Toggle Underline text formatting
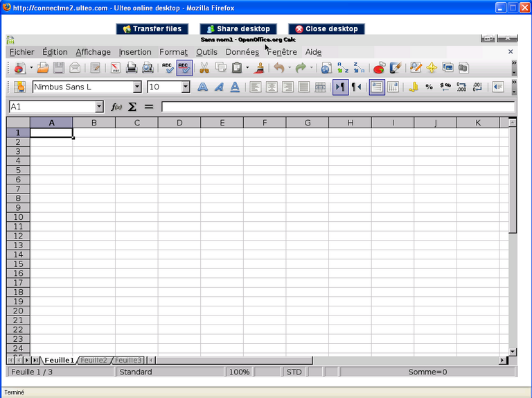The width and height of the screenshot is (532, 398). [235, 87]
